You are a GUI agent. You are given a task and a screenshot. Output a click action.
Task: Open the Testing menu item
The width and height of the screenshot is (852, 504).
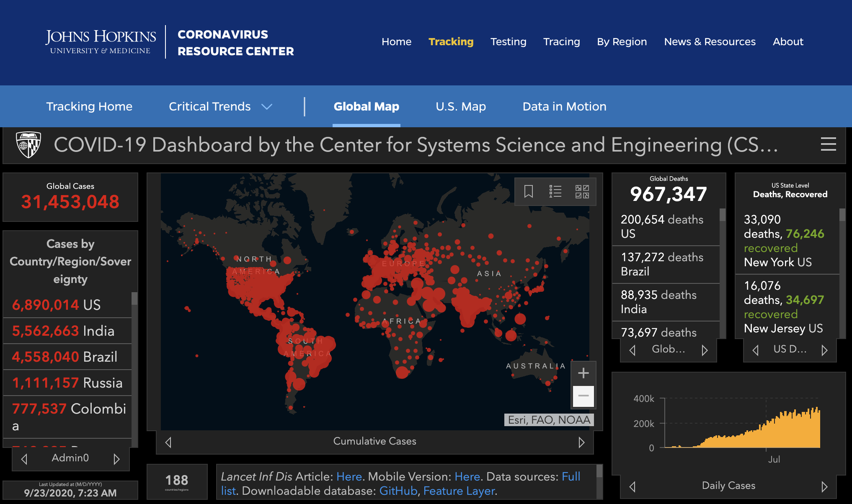(x=508, y=42)
